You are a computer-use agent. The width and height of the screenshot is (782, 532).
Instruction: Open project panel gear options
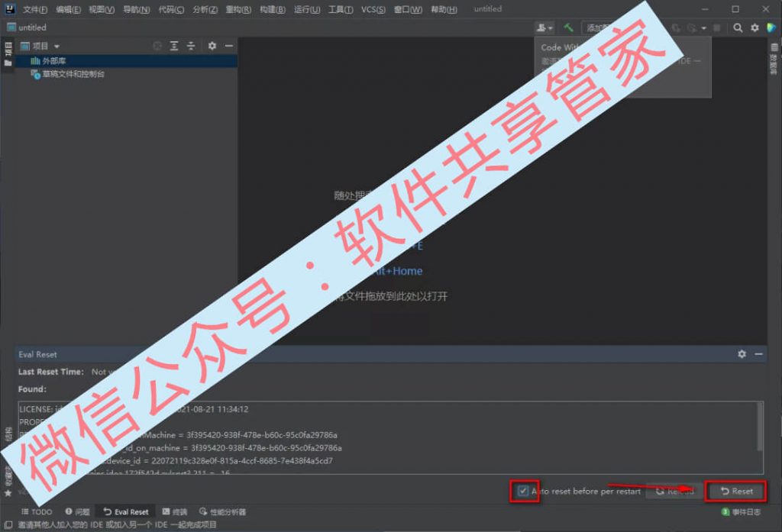(x=212, y=46)
